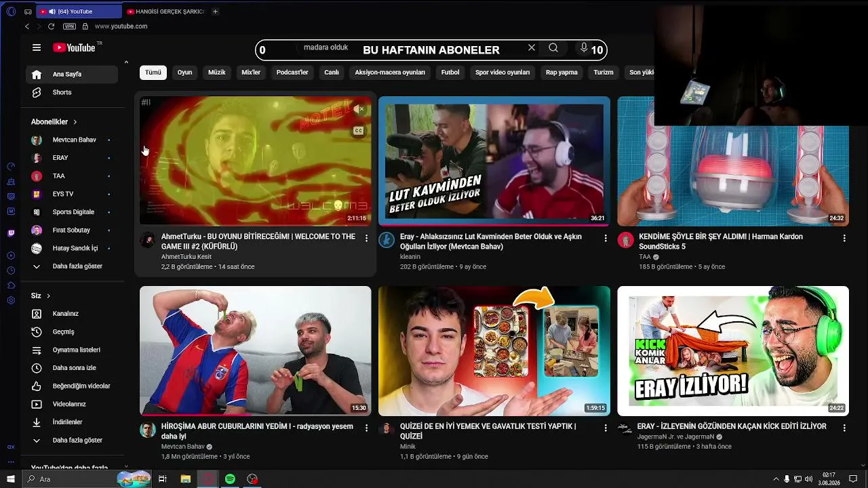This screenshot has width=868, height=488.
Task: Open options menu for Harman Kardon SoundSticks video
Action: [x=844, y=238]
